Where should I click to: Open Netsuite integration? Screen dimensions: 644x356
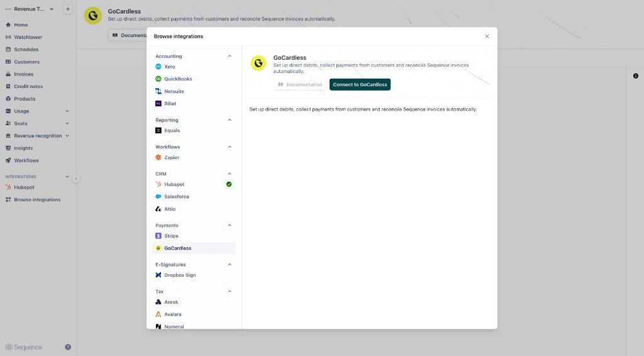[x=194, y=91]
